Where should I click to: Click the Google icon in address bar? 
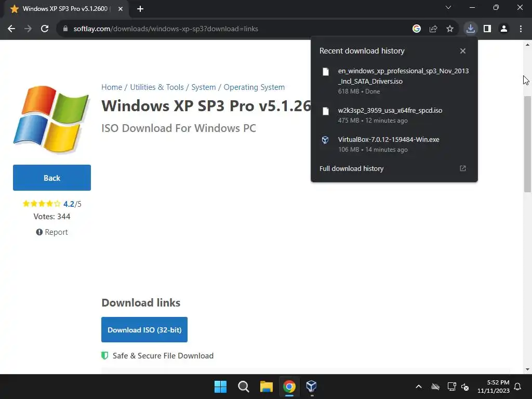[417, 29]
